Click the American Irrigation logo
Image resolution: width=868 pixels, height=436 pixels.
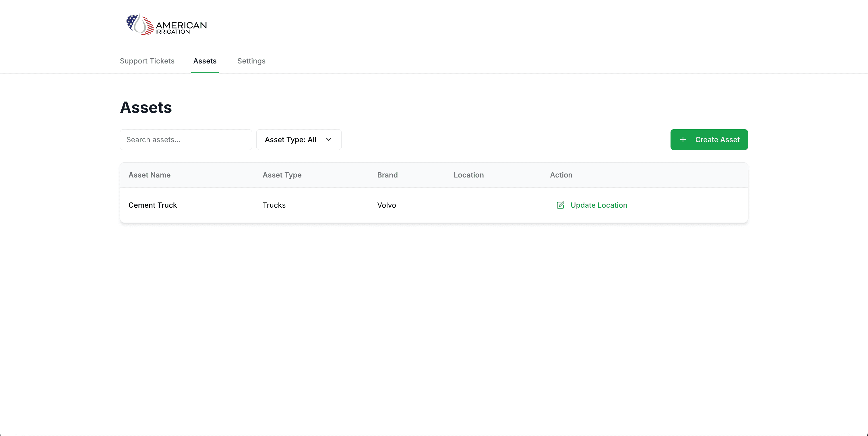(x=166, y=25)
